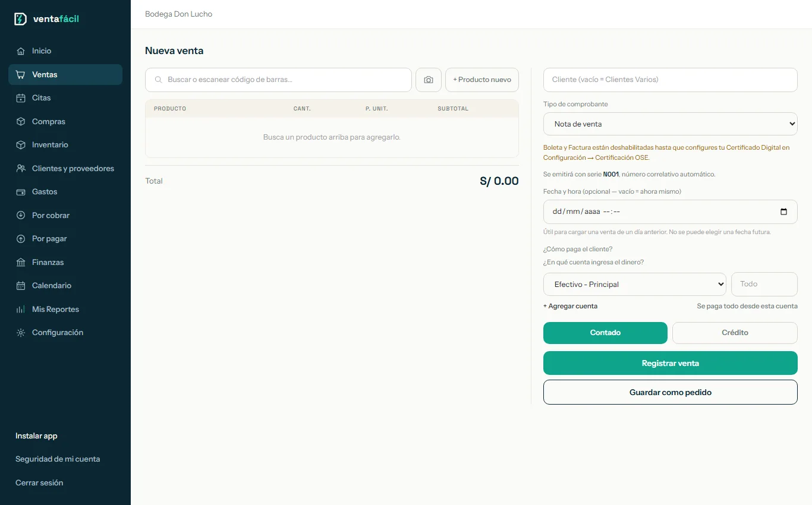812x505 pixels.
Task: Click Guardar como pedido button
Action: pos(671,392)
